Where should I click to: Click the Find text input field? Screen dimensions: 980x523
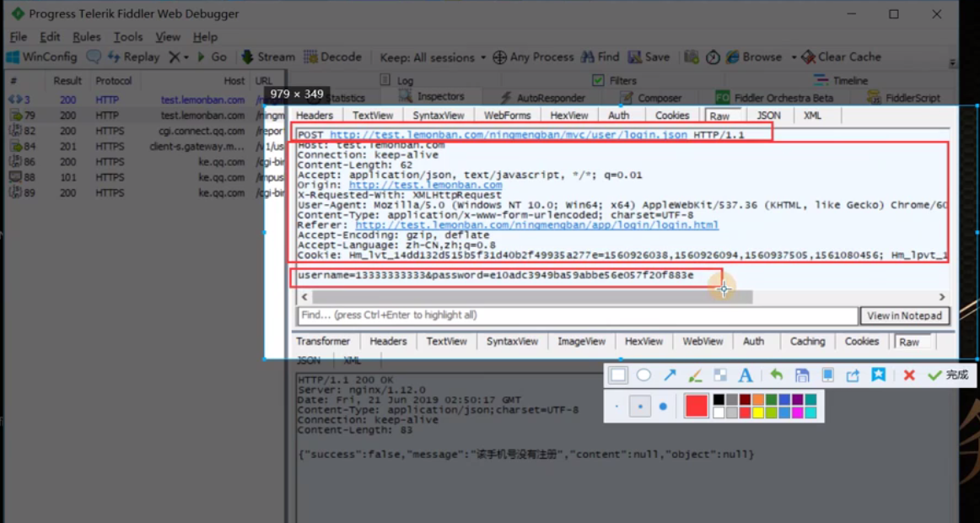pyautogui.click(x=578, y=315)
